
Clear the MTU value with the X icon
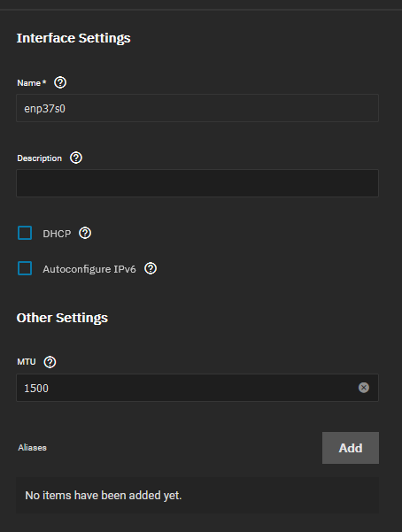pos(364,388)
